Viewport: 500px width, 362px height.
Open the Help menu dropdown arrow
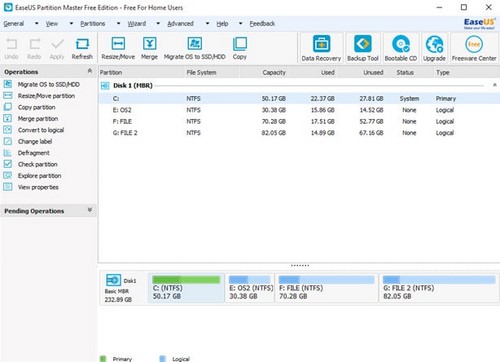point(240,24)
